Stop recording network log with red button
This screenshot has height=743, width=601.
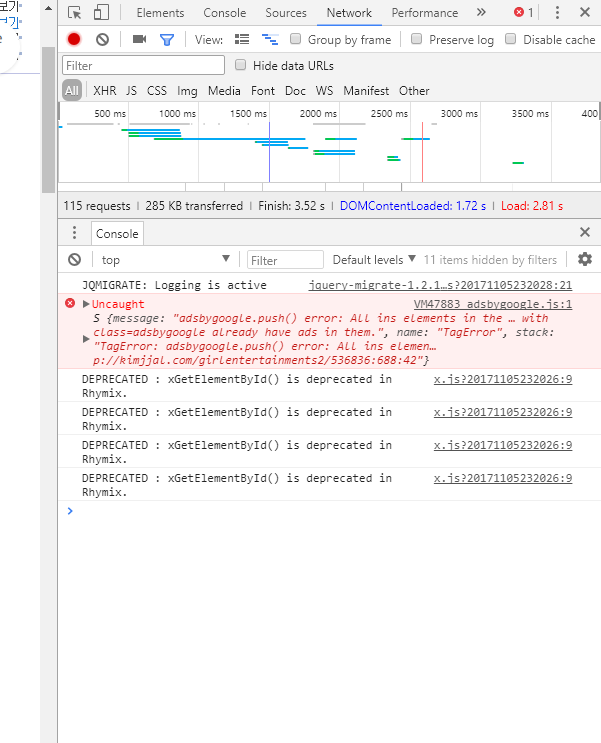pyautogui.click(x=74, y=39)
